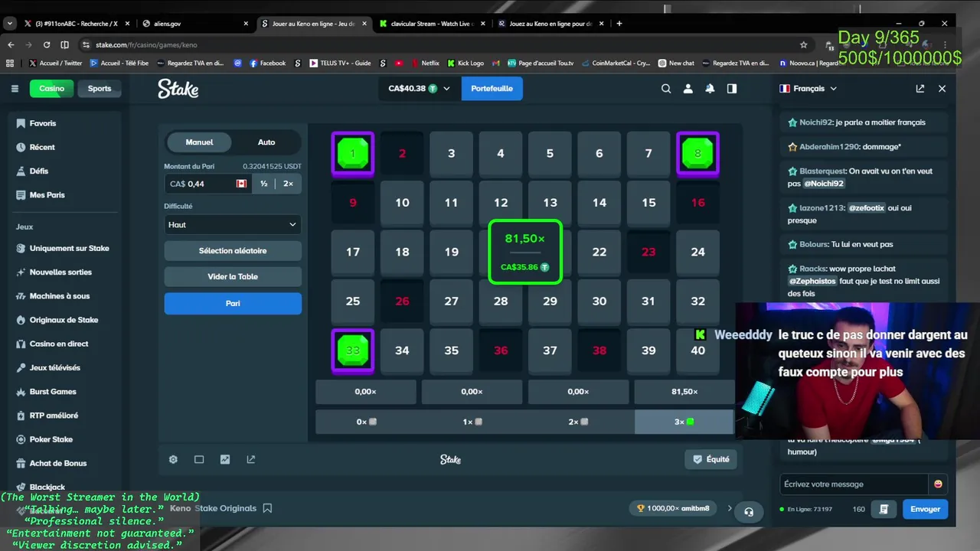Select the 3× hits payout cell
This screenshot has height=551, width=980.
tap(684, 422)
